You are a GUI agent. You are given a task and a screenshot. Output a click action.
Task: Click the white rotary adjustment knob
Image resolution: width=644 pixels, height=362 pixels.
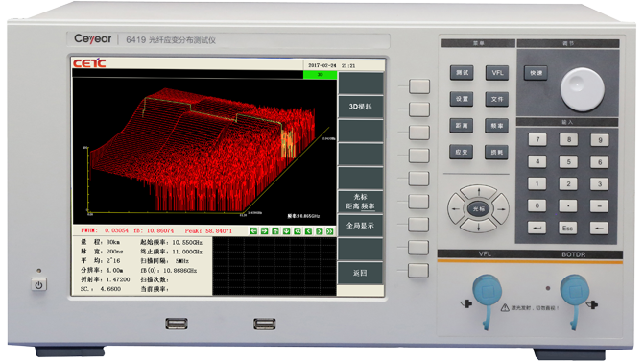click(x=583, y=89)
